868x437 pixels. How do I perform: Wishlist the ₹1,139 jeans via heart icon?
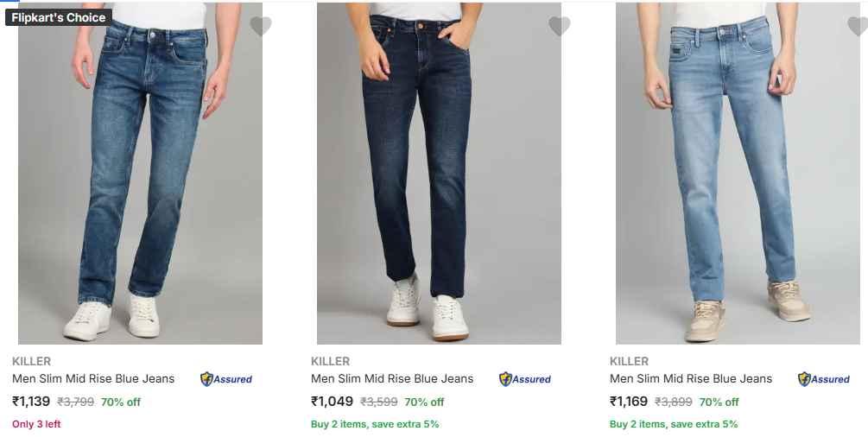point(261,27)
